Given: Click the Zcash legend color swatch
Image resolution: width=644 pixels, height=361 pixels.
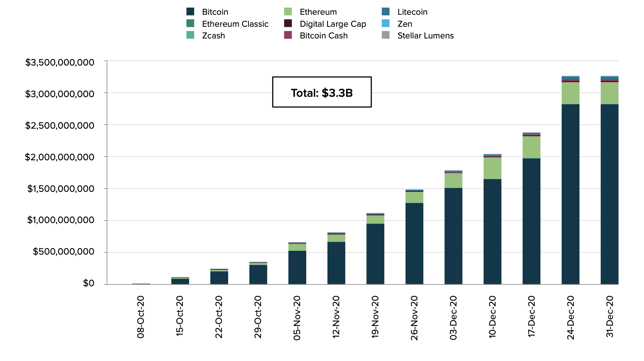Looking at the screenshot, I should (x=190, y=35).
